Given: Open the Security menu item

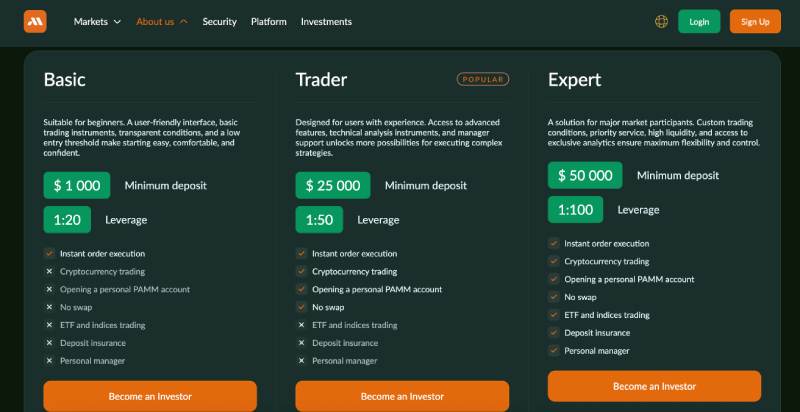Looking at the screenshot, I should coord(219,21).
